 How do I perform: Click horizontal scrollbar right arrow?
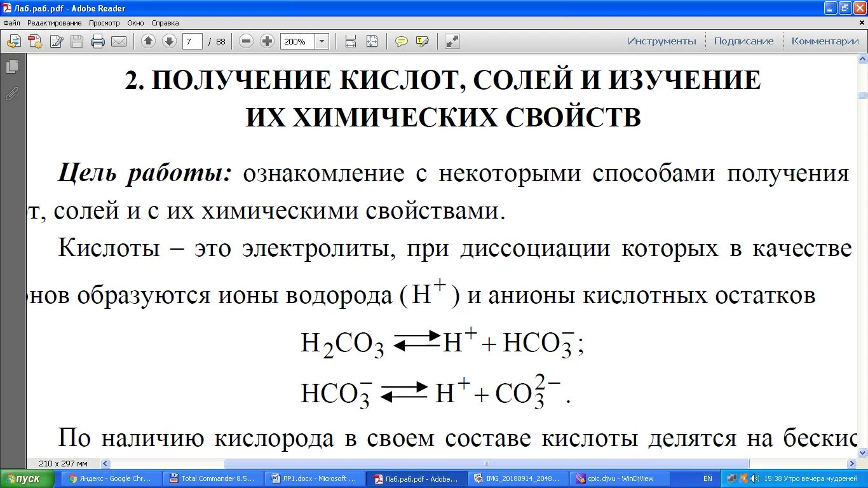click(x=852, y=464)
